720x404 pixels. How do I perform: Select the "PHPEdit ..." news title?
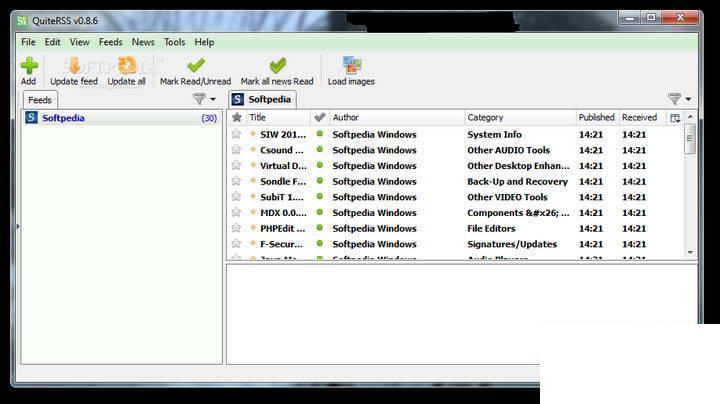[282, 228]
